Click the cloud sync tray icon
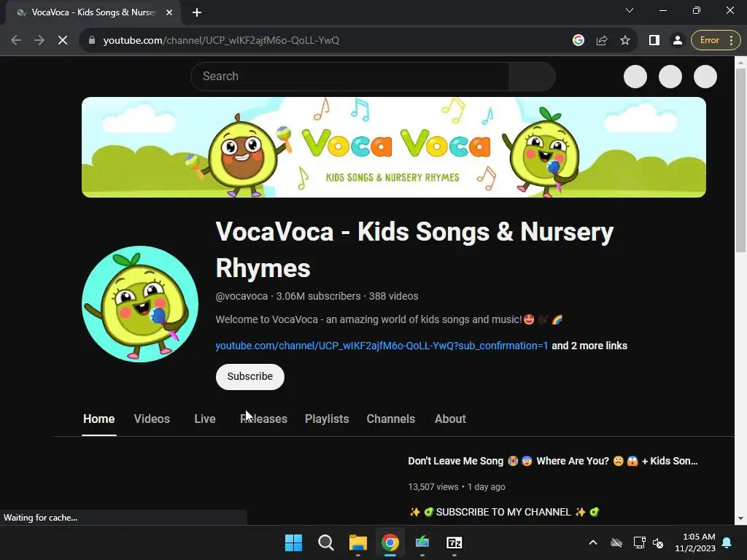The height and width of the screenshot is (560, 747). (x=616, y=542)
